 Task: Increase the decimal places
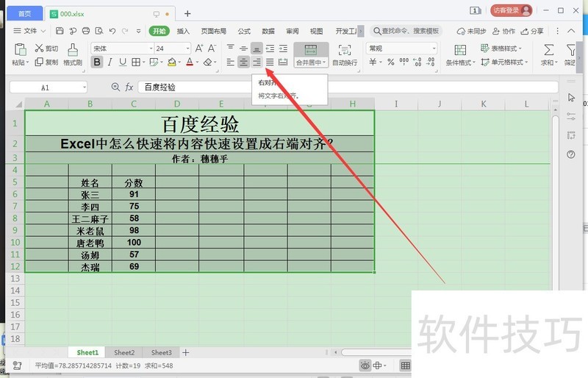(x=417, y=62)
